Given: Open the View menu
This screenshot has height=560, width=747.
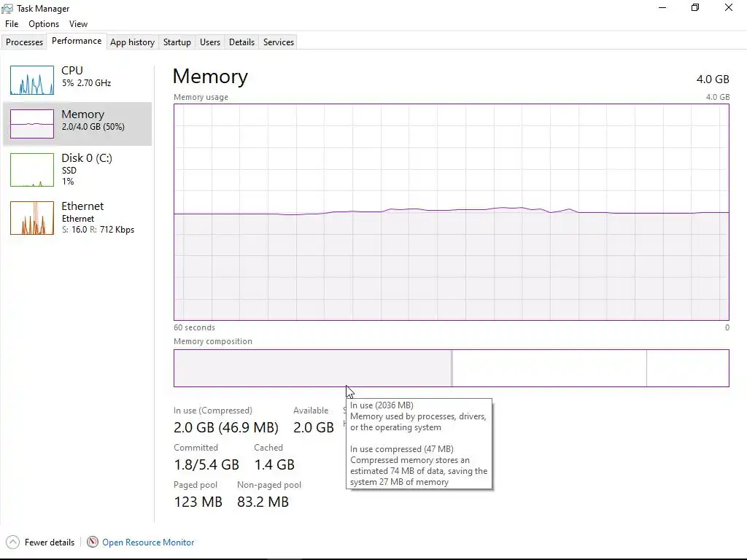Looking at the screenshot, I should 78,24.
